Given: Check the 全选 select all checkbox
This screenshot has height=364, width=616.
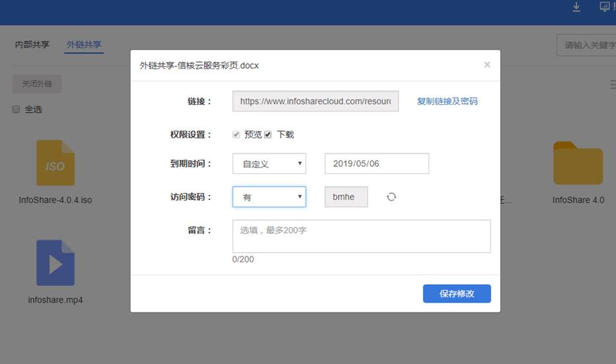Looking at the screenshot, I should pyautogui.click(x=17, y=109).
